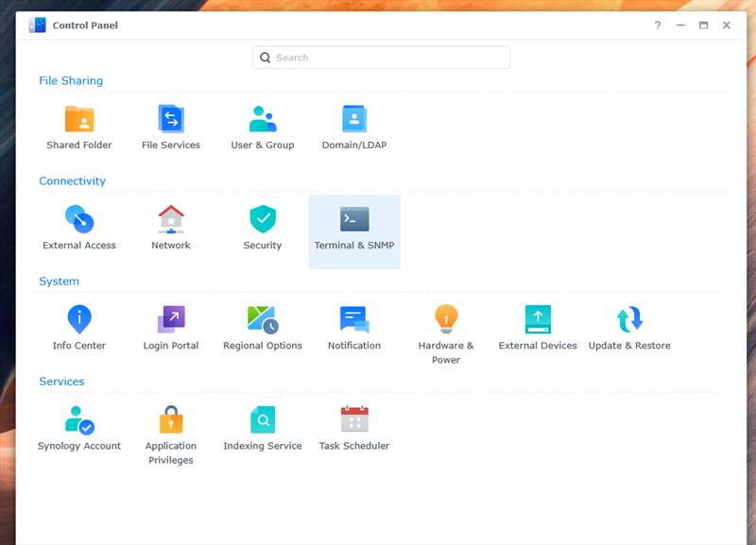Minimize the Control Panel window
The image size is (756, 545).
[680, 26]
